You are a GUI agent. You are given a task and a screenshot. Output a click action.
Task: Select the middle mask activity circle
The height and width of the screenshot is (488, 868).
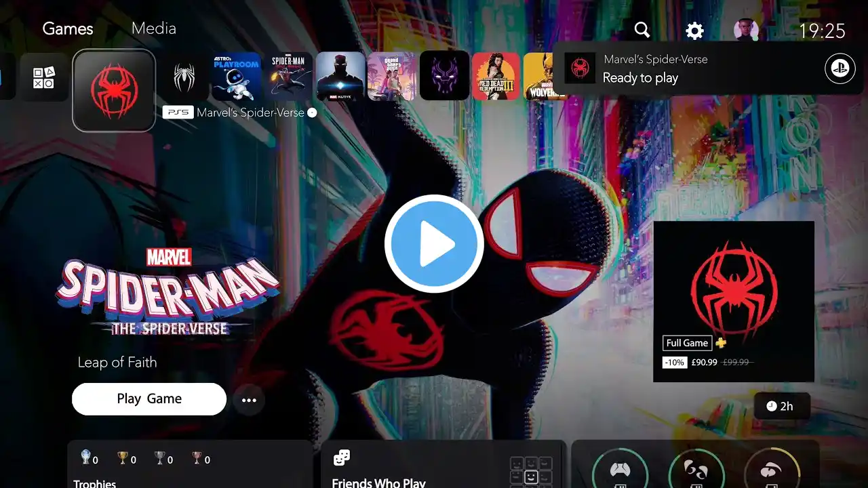696,468
